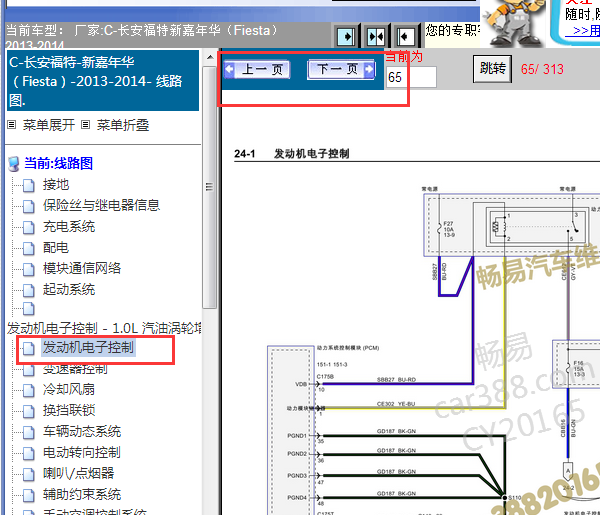Image resolution: width=600 pixels, height=515 pixels.
Task: Click the 当前:线路图 root node
Action: (58, 163)
